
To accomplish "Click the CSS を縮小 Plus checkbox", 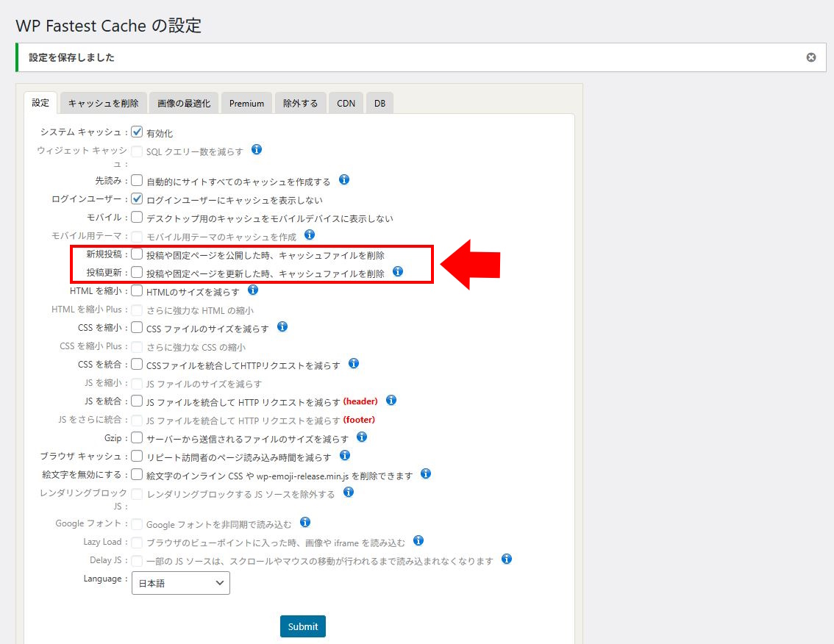I will tap(137, 347).
